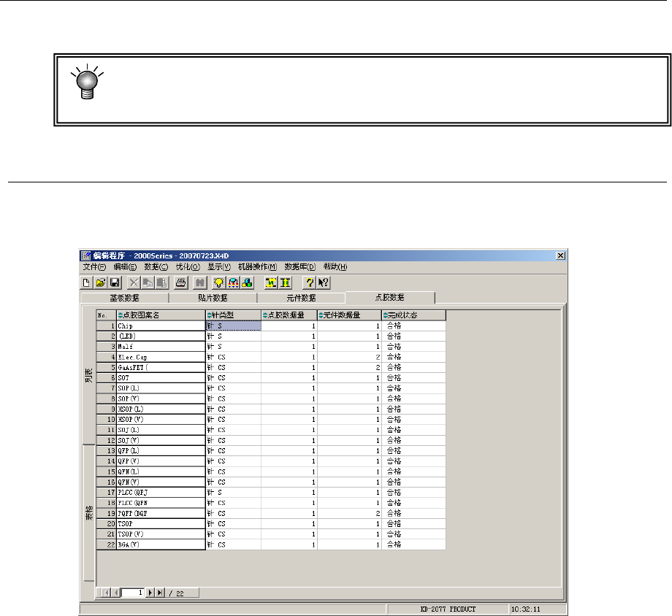Go to next record navigation button
The height and width of the screenshot is (616, 672).
pyautogui.click(x=150, y=593)
